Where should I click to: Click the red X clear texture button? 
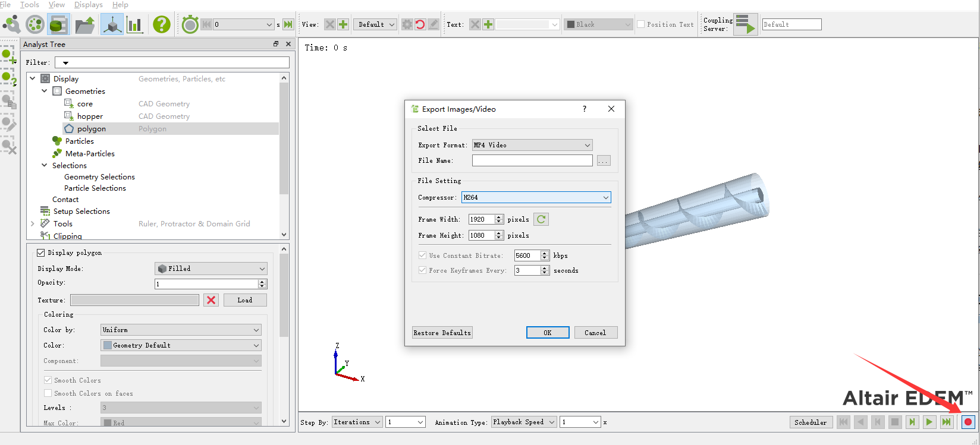(211, 300)
